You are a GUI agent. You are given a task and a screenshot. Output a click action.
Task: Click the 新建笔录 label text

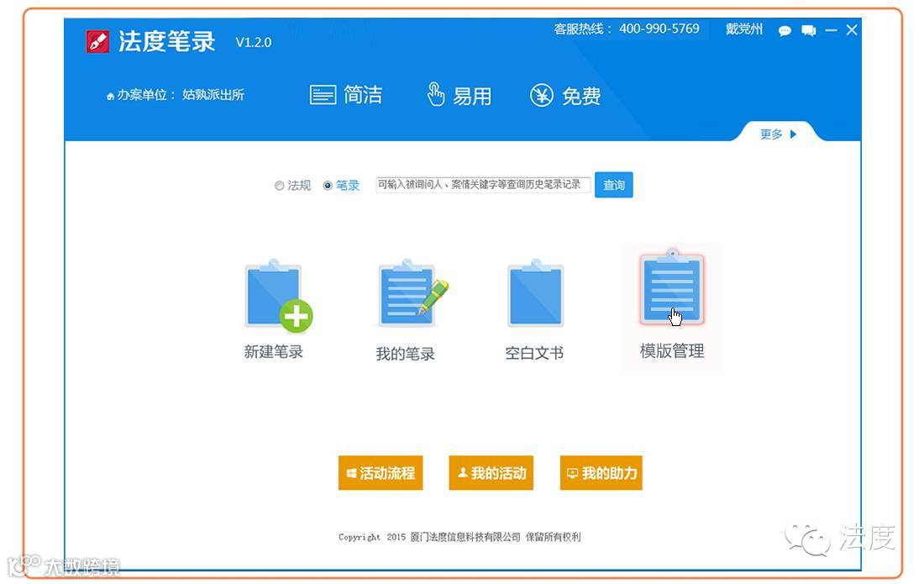(274, 352)
